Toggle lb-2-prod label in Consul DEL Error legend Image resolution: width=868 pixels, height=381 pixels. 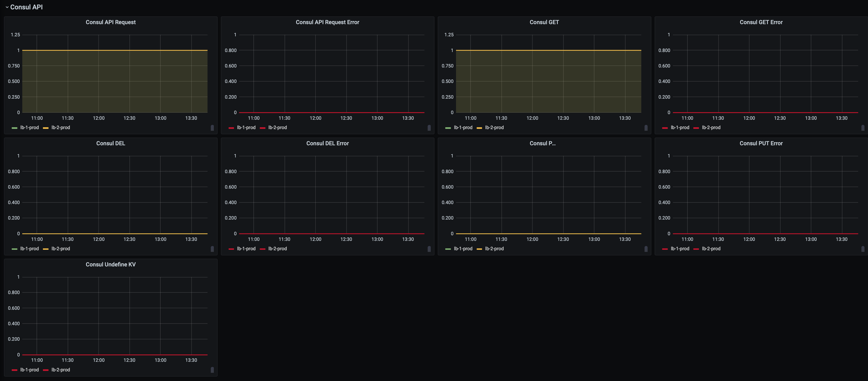pos(277,249)
